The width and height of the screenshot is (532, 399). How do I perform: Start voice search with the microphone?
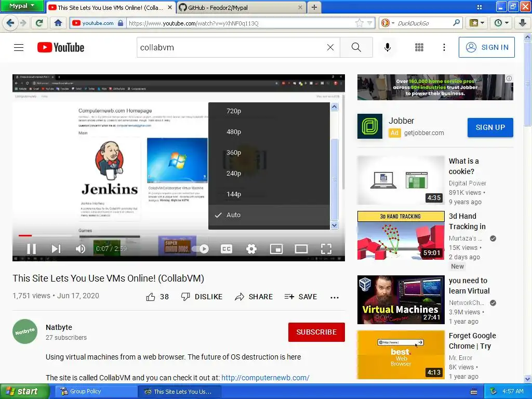pyautogui.click(x=388, y=47)
